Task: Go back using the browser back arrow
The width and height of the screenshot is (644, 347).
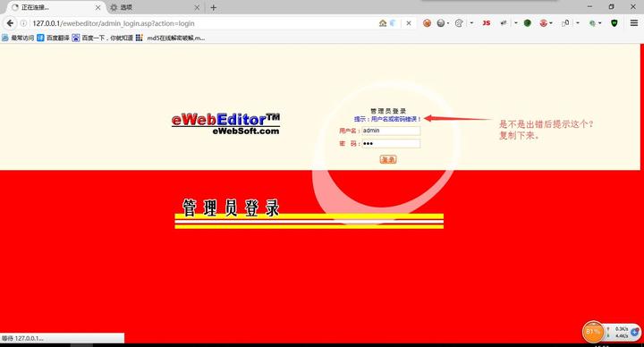Action: click(10, 23)
